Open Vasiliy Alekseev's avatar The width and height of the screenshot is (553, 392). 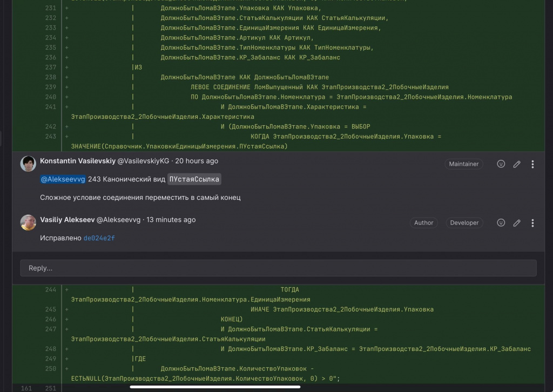coord(28,222)
